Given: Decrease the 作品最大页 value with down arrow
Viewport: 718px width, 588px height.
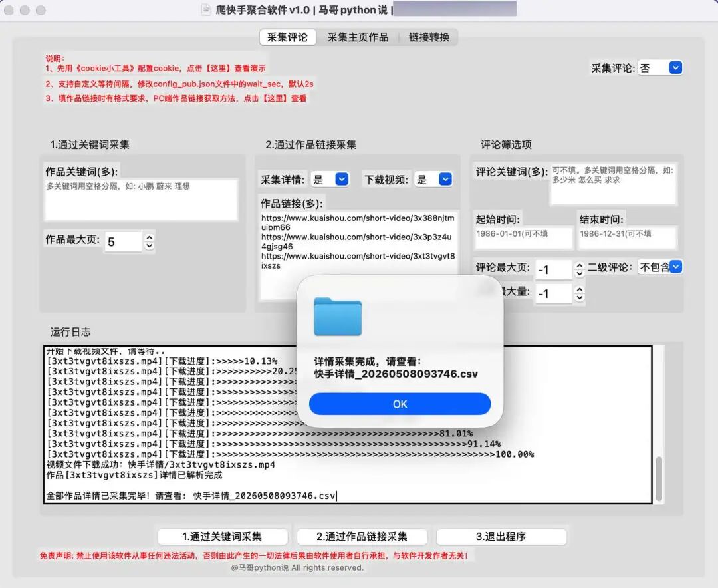Looking at the screenshot, I should 150,246.
